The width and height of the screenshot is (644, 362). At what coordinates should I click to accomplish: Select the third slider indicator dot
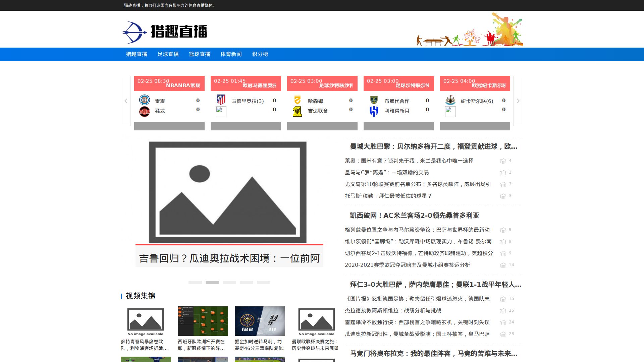[x=229, y=283]
